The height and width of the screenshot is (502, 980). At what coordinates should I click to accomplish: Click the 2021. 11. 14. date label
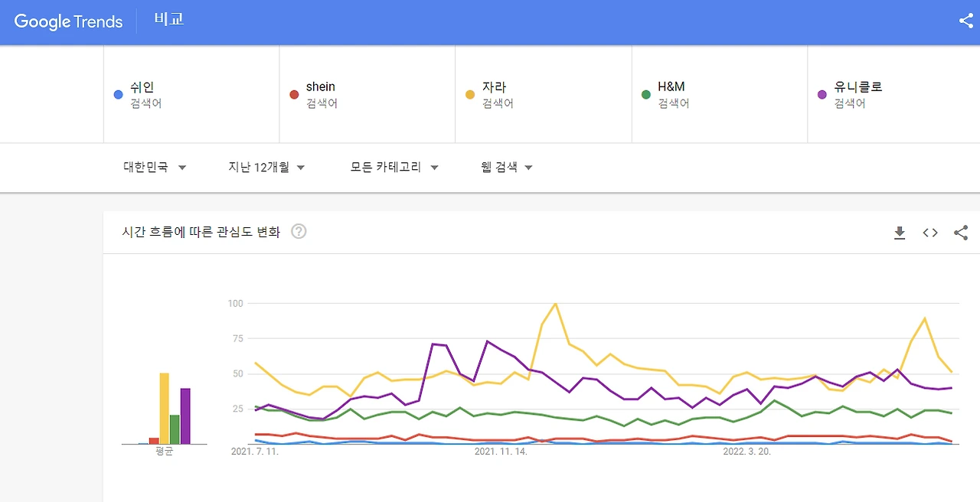[x=501, y=451]
